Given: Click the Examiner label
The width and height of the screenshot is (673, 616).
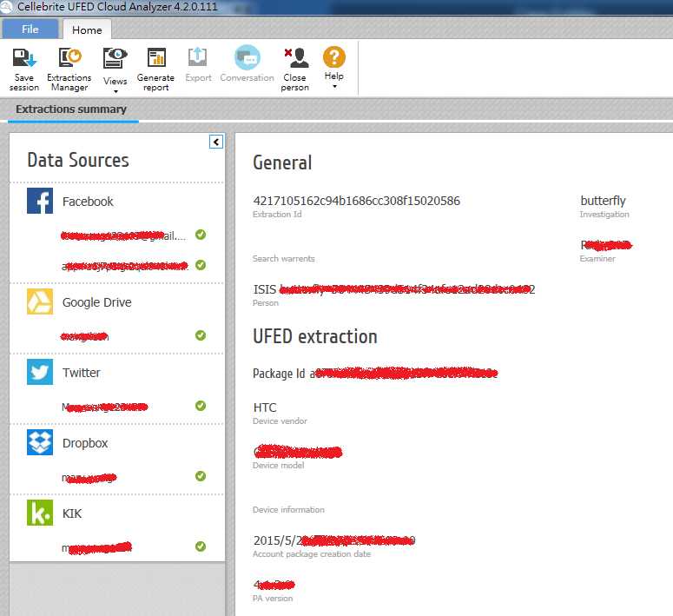Looking at the screenshot, I should (597, 259).
